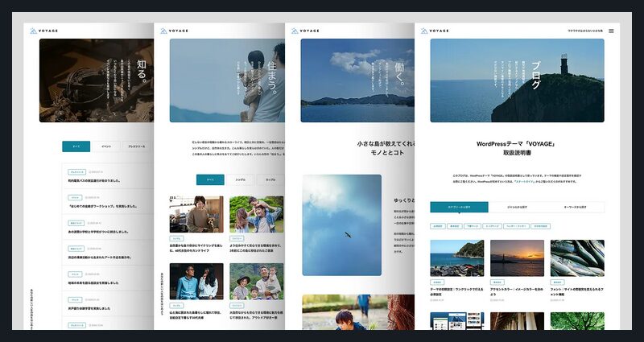Select the カップル tab on the 住まう page
The image size is (644, 342).
tap(270, 179)
